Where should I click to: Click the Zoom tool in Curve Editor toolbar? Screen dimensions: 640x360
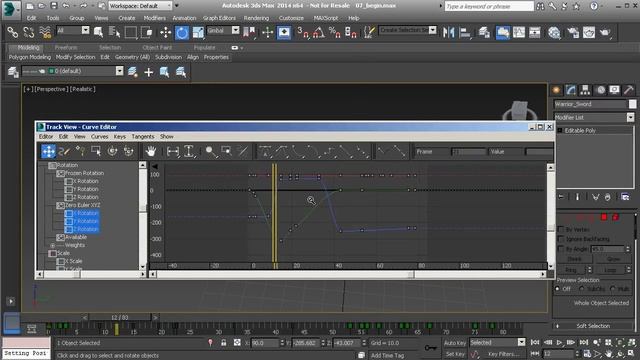tap(211, 151)
